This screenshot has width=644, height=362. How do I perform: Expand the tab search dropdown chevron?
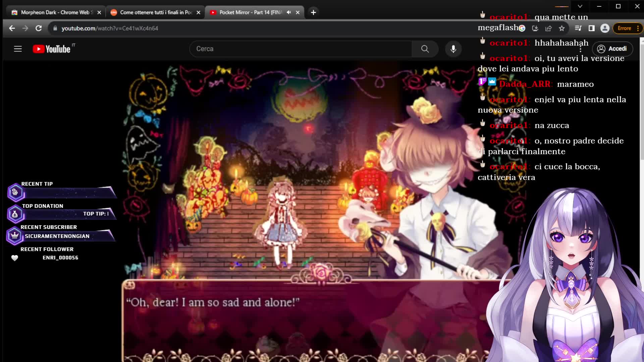tap(580, 6)
